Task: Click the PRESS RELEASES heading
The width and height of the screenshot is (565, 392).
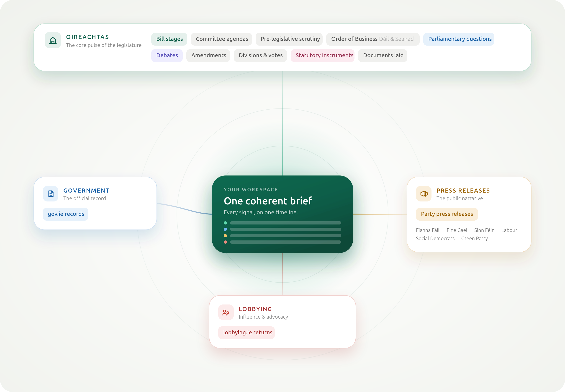Action: [463, 191]
